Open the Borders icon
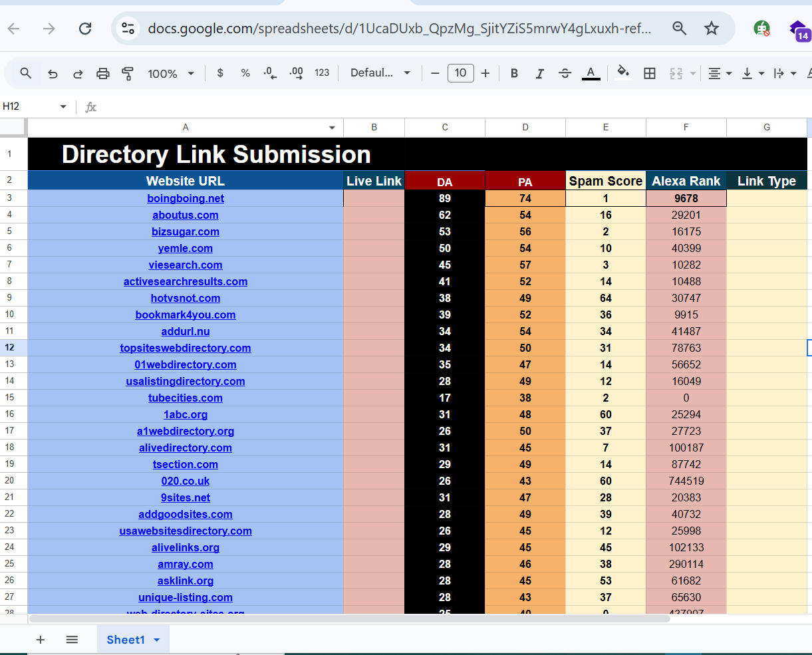This screenshot has width=812, height=655. pos(650,73)
